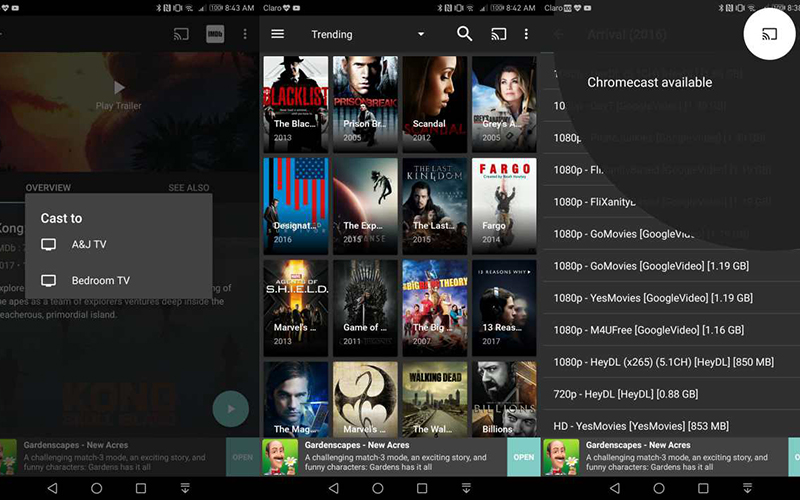Tap the cast icon next to search
The image size is (800, 500).
[498, 34]
